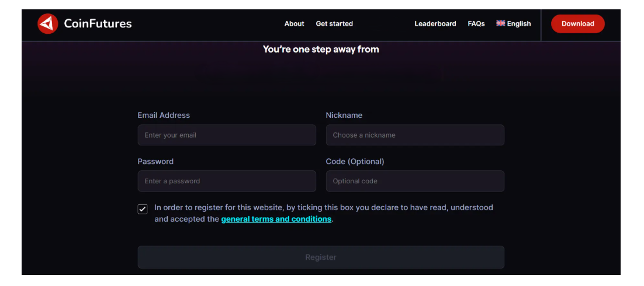Click the CoinFutures brand name text

click(x=98, y=24)
